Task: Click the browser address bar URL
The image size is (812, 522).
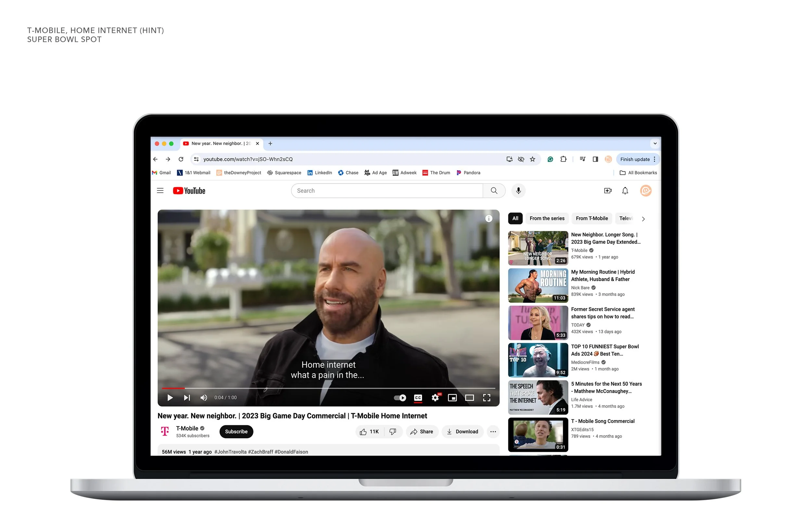Action: (248, 159)
